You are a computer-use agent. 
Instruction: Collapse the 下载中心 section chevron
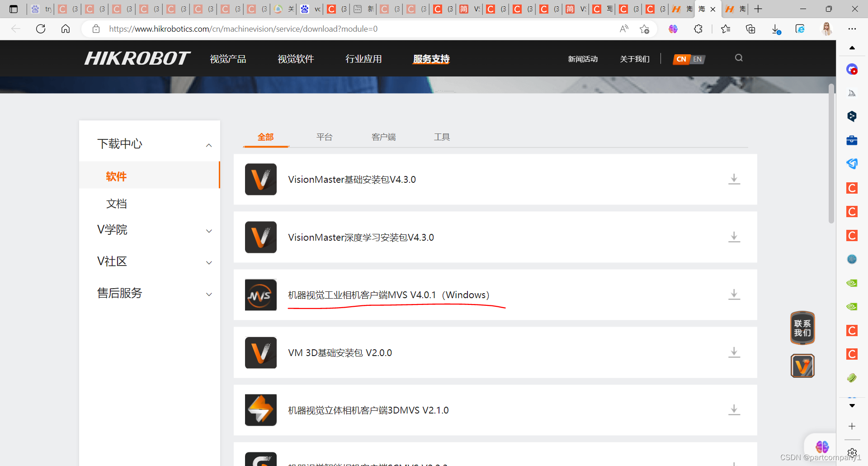pyautogui.click(x=209, y=145)
